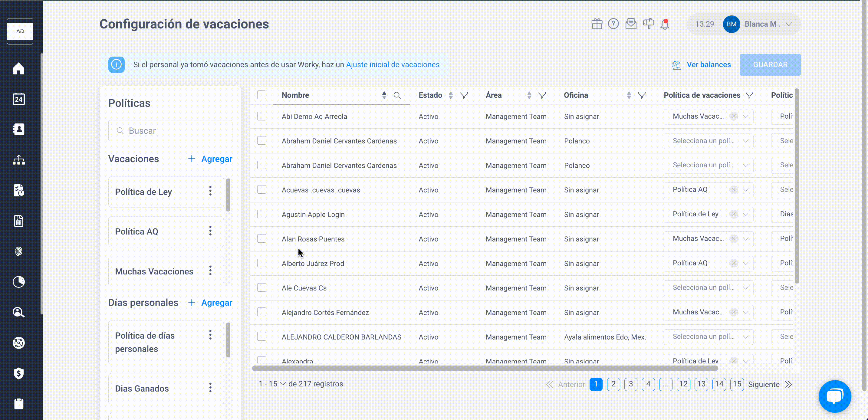Expand policy dropdown for Alberto Juárez Prod
The height and width of the screenshot is (420, 868).
click(745, 263)
